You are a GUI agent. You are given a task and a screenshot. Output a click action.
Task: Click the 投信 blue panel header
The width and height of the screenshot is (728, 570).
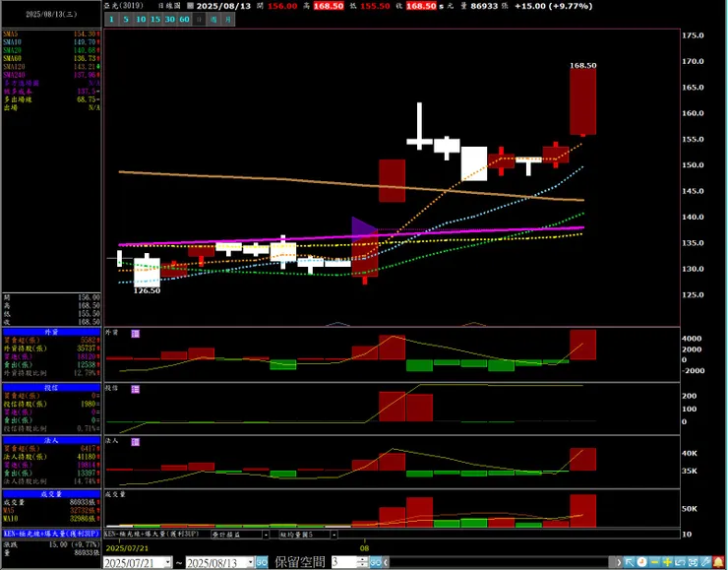[x=51, y=388]
